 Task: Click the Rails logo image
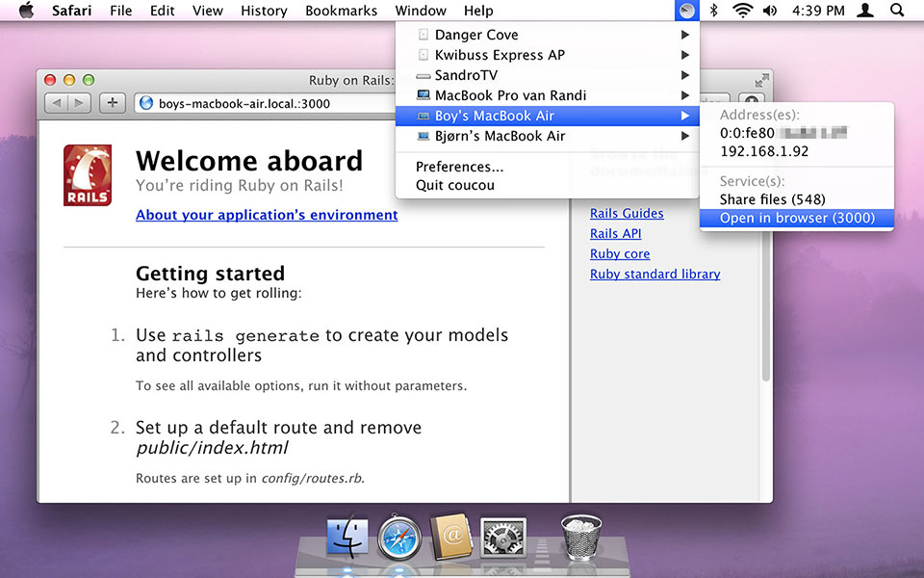click(x=88, y=175)
